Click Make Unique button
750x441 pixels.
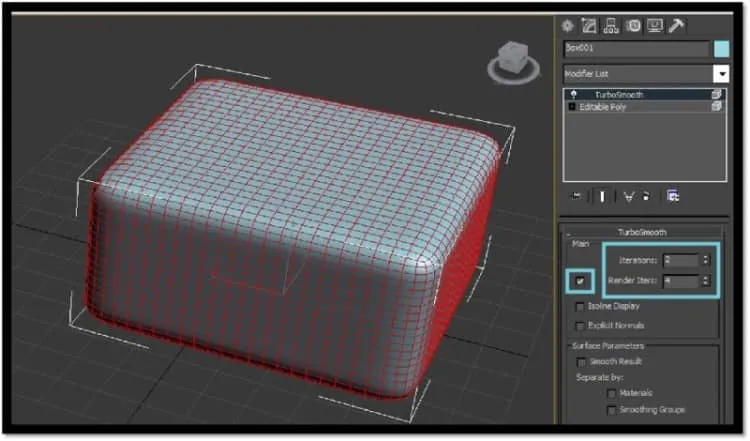tap(629, 196)
